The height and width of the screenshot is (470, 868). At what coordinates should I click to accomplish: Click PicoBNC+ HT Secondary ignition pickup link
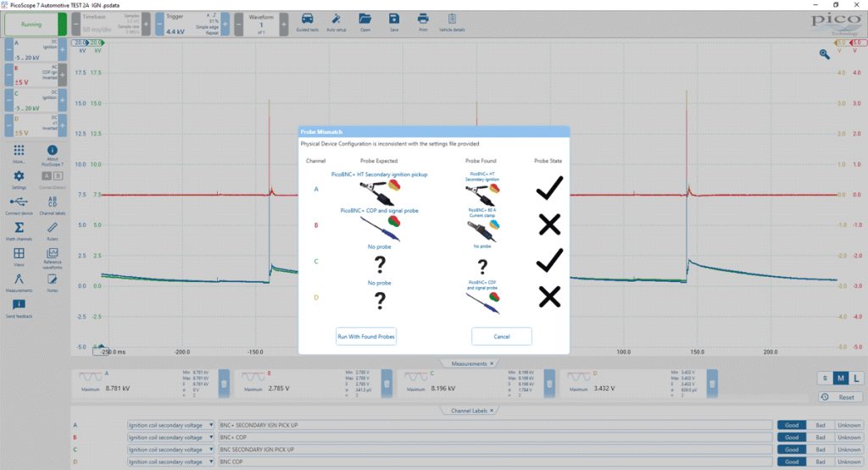click(379, 174)
